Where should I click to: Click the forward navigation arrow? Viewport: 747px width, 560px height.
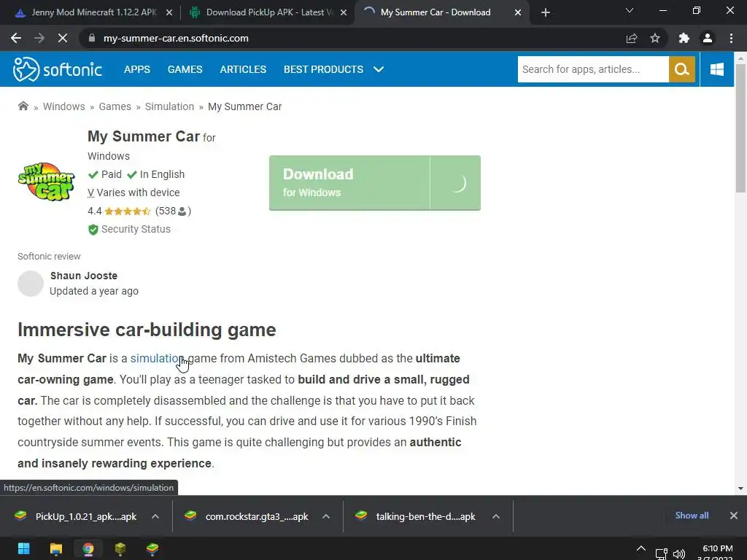pyautogui.click(x=39, y=38)
